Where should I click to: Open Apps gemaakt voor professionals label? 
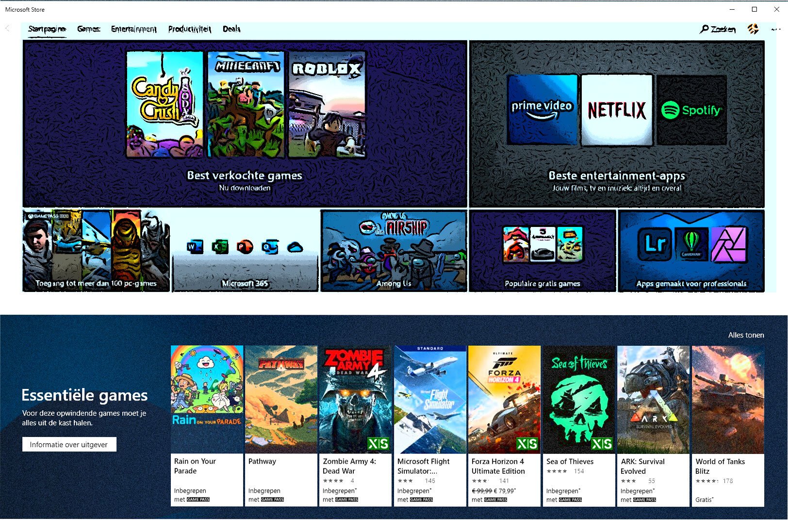coord(691,284)
